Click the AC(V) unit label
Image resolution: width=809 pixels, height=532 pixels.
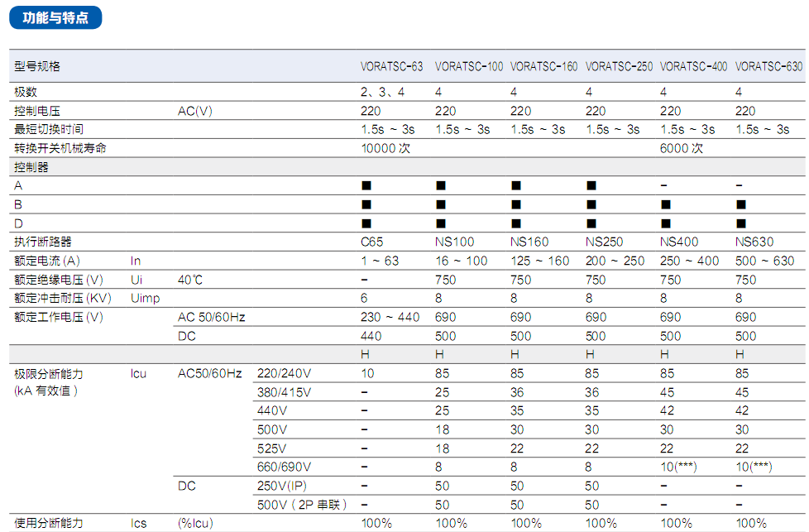click(195, 111)
